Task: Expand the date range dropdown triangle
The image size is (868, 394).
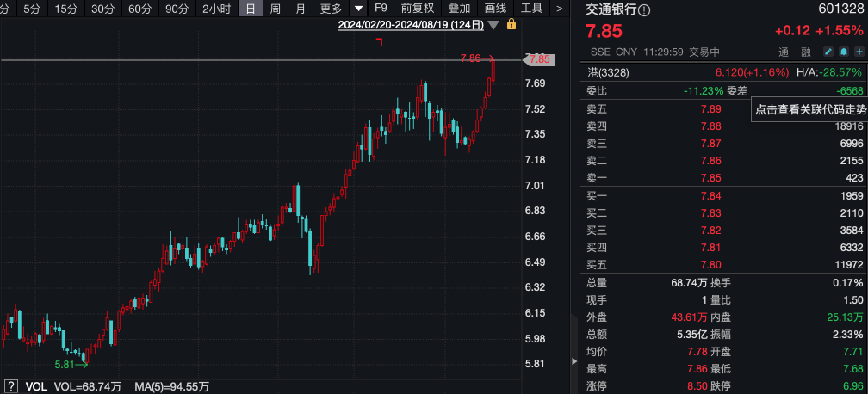Action: tap(493, 25)
